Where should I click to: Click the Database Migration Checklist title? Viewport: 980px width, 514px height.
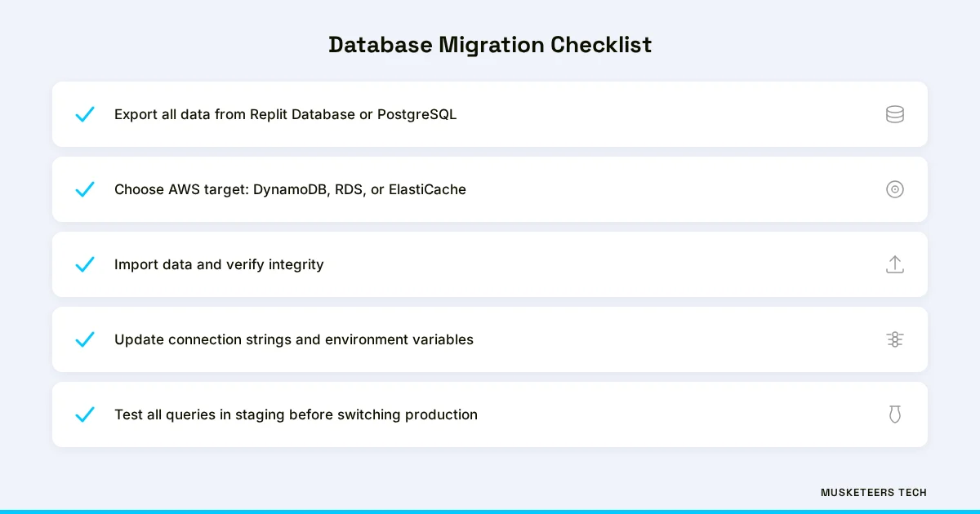(490, 45)
